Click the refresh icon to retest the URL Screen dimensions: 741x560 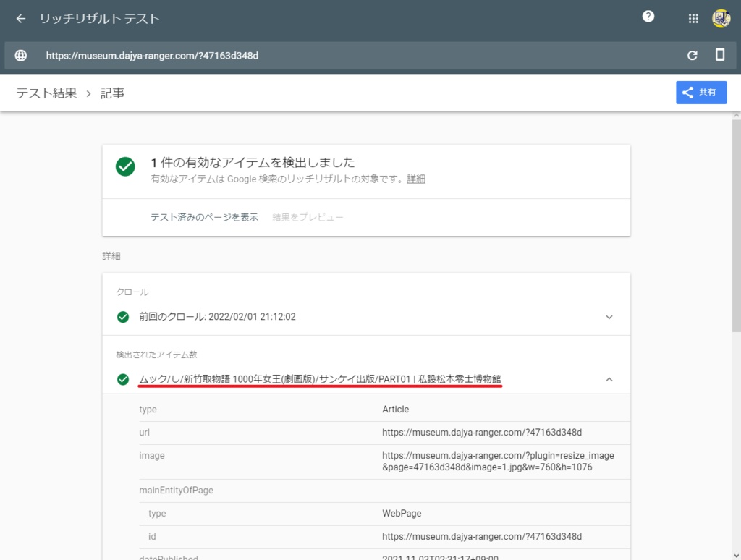[691, 55]
